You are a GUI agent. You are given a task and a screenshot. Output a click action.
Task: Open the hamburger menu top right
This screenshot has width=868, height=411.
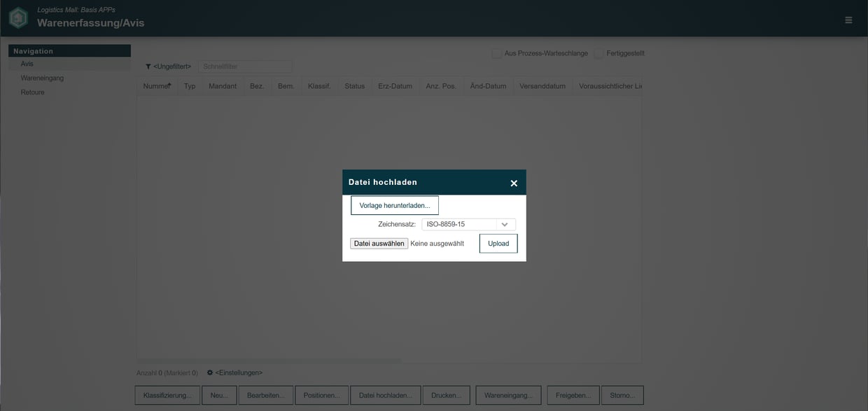coord(846,18)
